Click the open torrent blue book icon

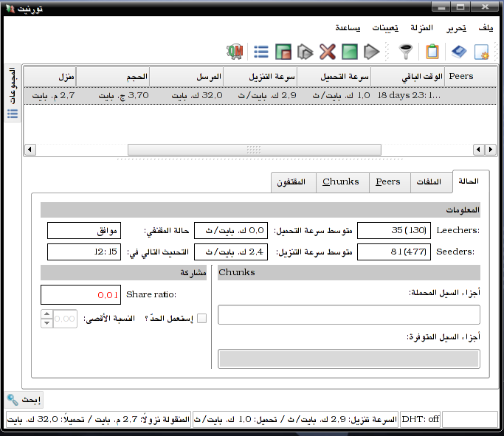click(459, 52)
